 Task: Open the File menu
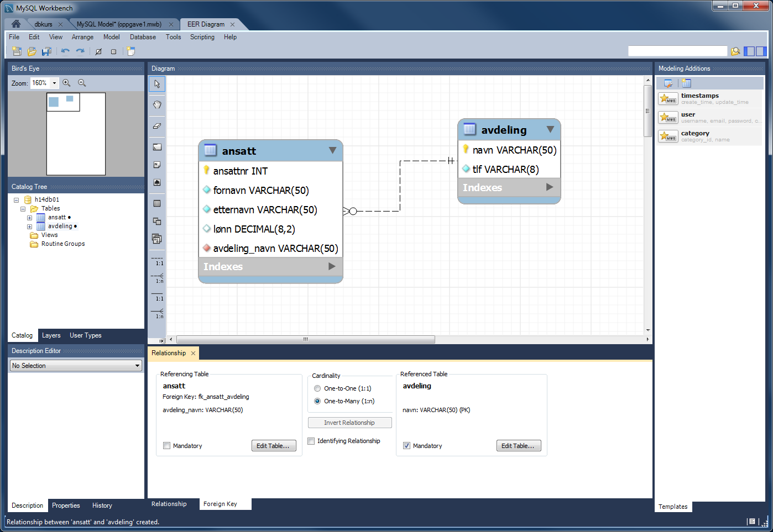[14, 37]
